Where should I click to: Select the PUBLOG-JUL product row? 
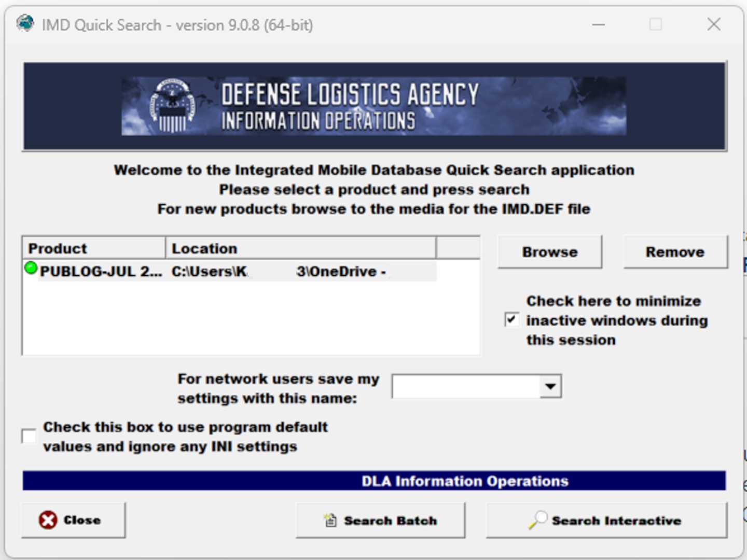tap(230, 271)
